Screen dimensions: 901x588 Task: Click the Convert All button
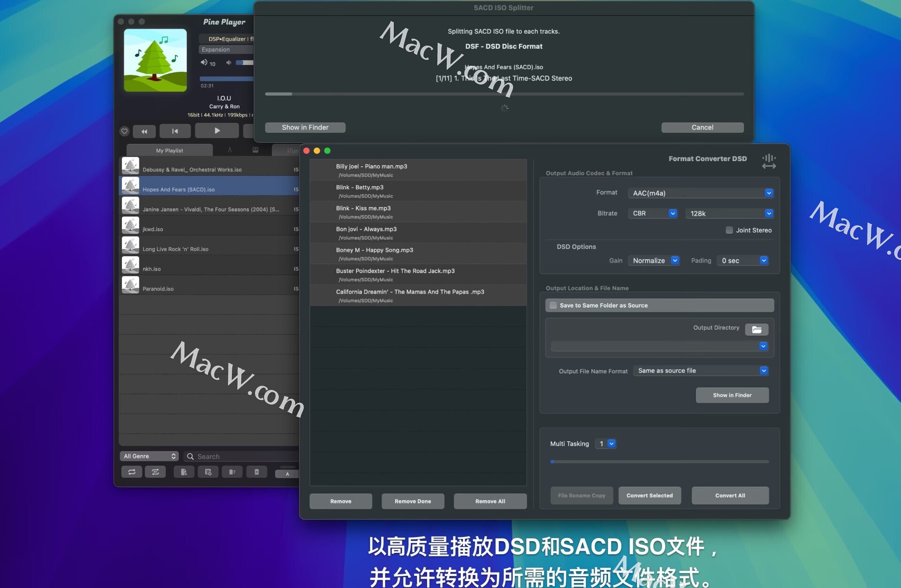click(730, 496)
